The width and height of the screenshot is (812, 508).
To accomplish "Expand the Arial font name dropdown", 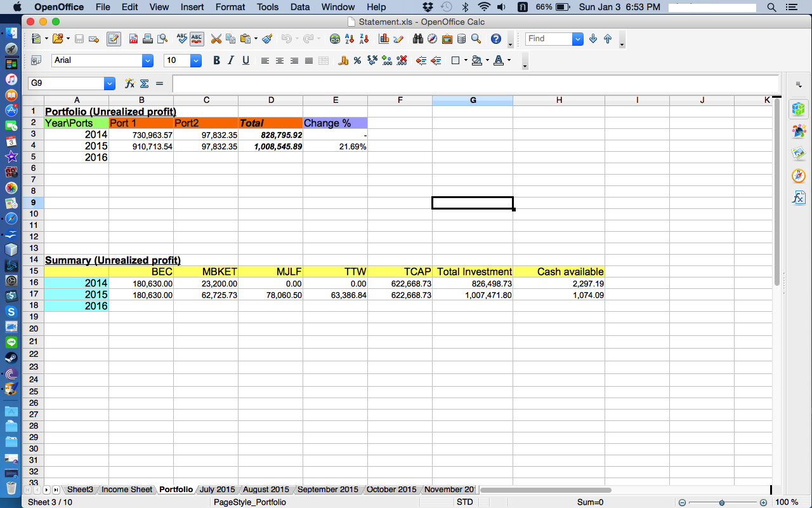I will [x=148, y=60].
